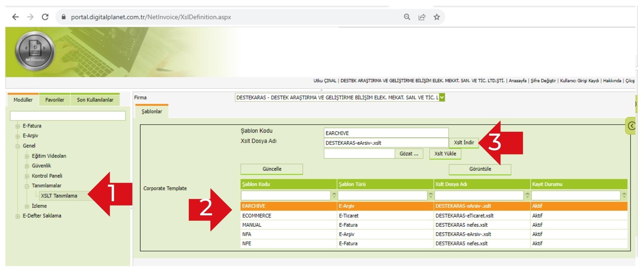View site info via the padlock icon
The height and width of the screenshot is (271, 644).
coord(64,17)
